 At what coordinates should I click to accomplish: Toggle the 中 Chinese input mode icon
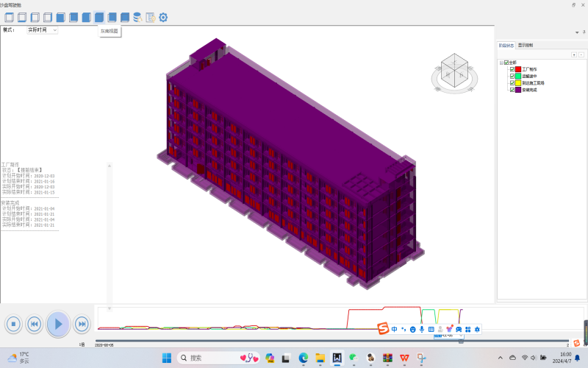[x=394, y=329]
